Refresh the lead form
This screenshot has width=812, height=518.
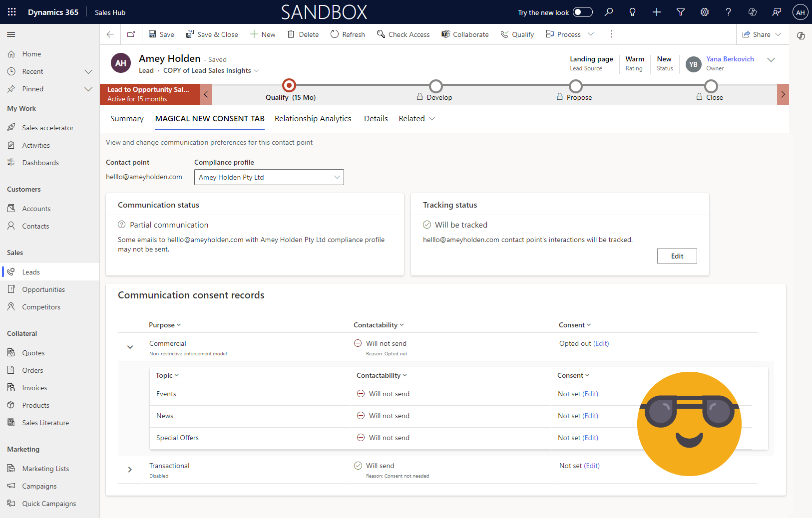tap(348, 34)
